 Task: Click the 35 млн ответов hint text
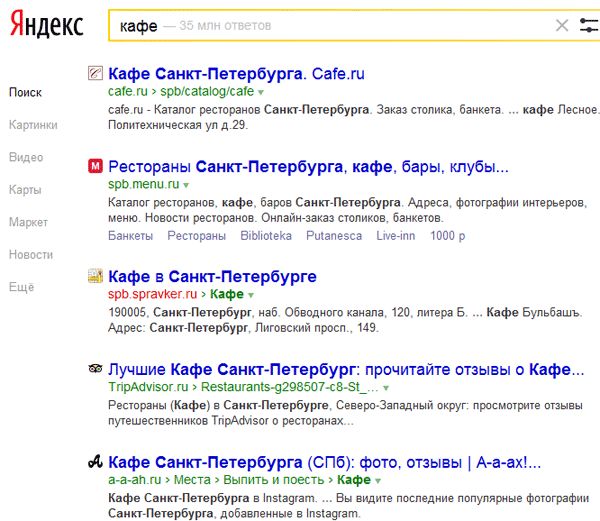[x=225, y=26]
